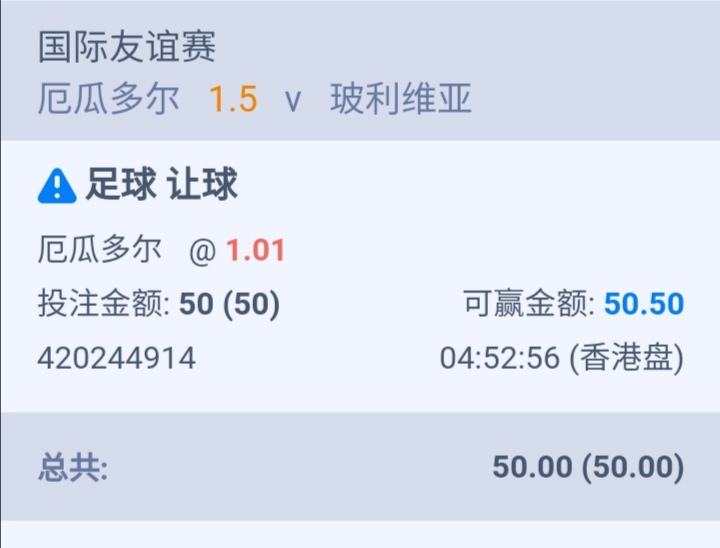Select the 厄瓜多尔 bet selection line
The image size is (720, 548).
click(99, 250)
